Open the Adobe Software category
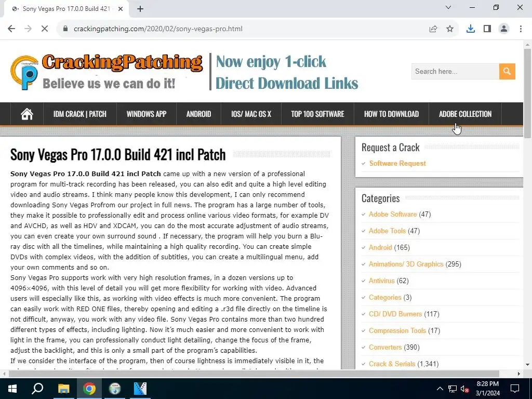 pyautogui.click(x=393, y=214)
